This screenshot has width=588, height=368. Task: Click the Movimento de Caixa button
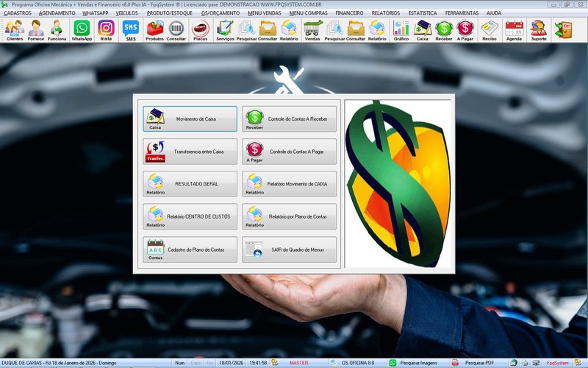[x=190, y=118]
